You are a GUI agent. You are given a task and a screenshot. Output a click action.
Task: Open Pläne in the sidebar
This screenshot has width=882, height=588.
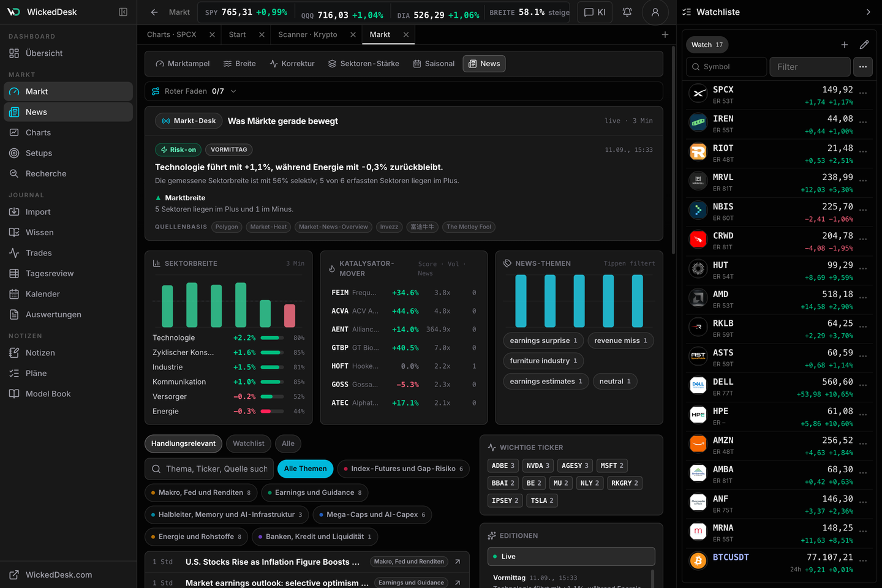(x=68, y=373)
